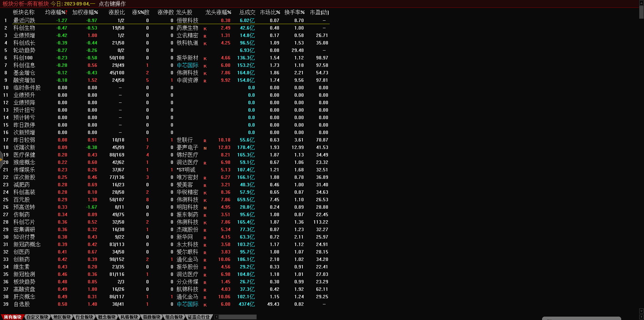Click the horizontal scrollbar track at bottom
This screenshot has height=320, width=644.
click(238, 317)
